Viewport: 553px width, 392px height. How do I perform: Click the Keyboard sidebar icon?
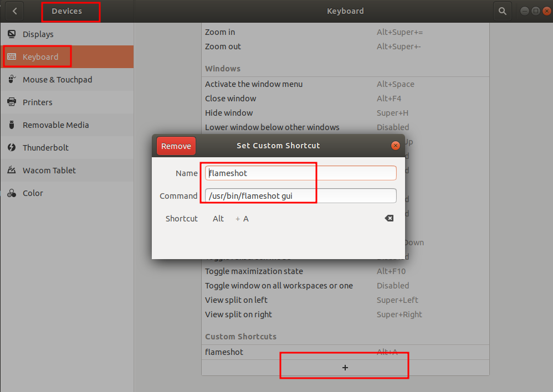click(12, 56)
